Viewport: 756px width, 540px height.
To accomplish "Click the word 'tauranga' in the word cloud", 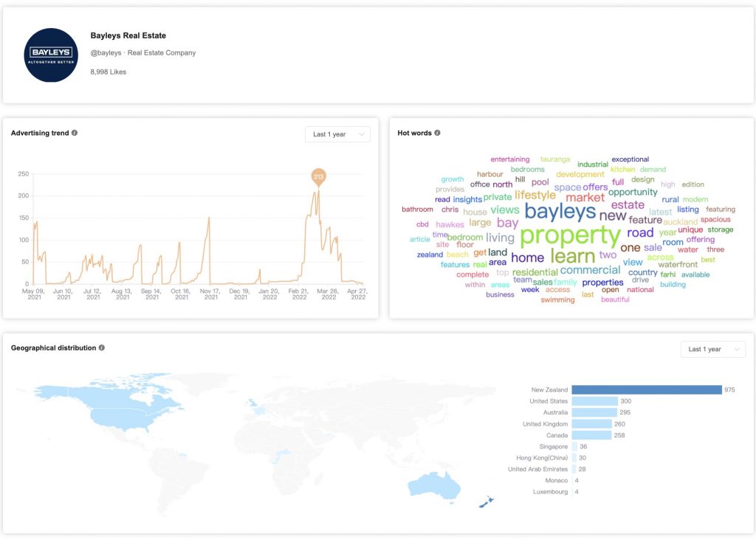I will coord(555,159).
